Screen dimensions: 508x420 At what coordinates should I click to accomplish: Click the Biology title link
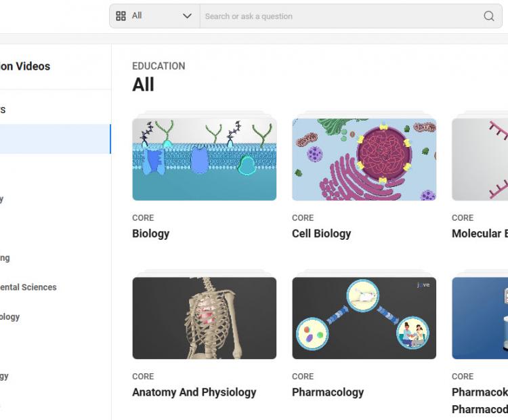point(150,234)
